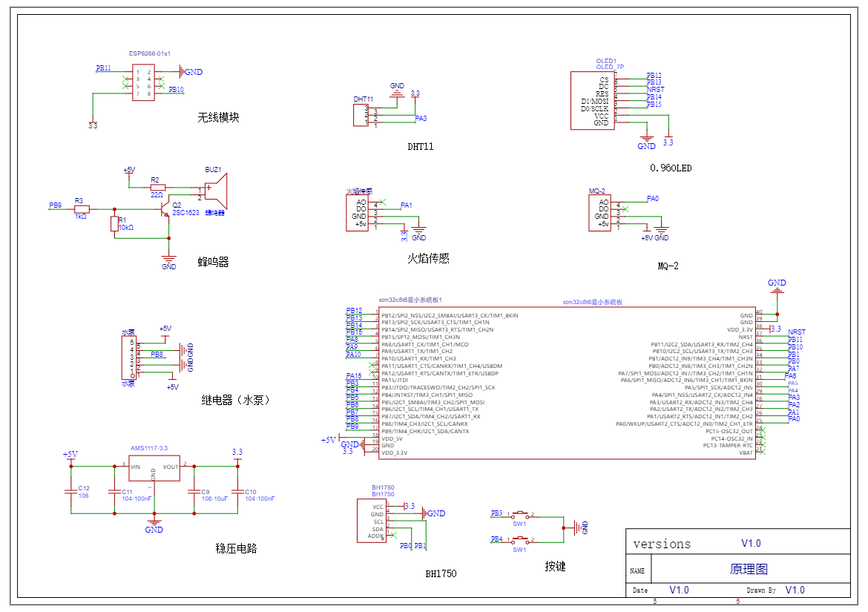Click the 3.3 output label on the regulator
The height and width of the screenshot is (612, 868).
tap(237, 452)
